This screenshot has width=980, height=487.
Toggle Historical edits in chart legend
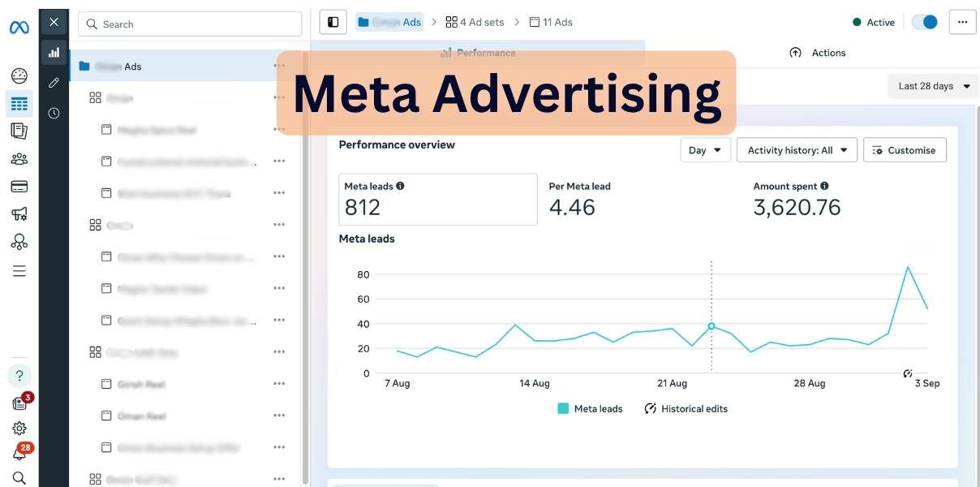click(686, 409)
